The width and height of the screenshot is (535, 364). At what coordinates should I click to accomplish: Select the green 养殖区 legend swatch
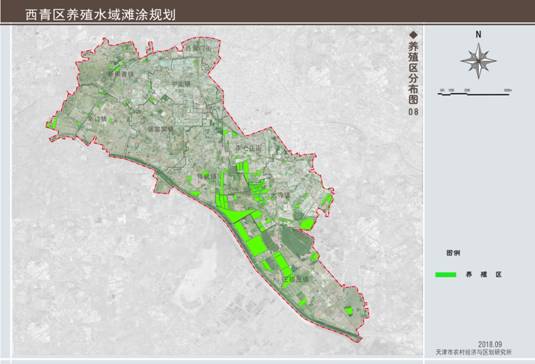coord(446,275)
